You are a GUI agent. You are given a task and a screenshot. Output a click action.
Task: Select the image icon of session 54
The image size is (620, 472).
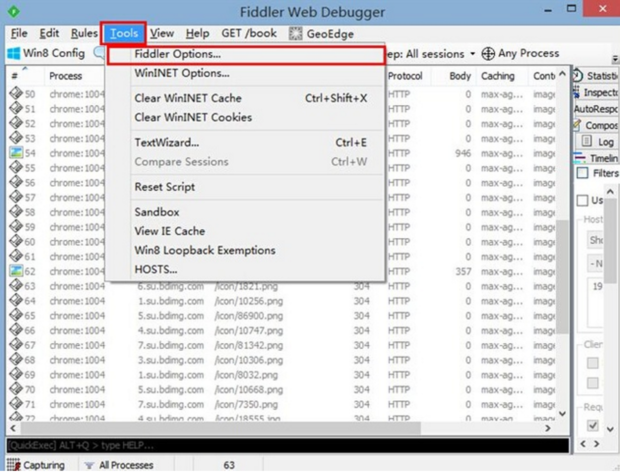pos(16,153)
